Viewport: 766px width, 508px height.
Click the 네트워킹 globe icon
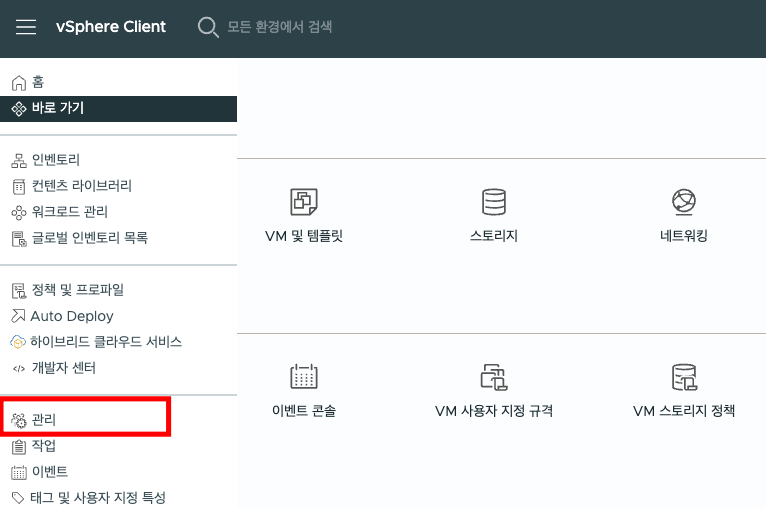click(683, 202)
